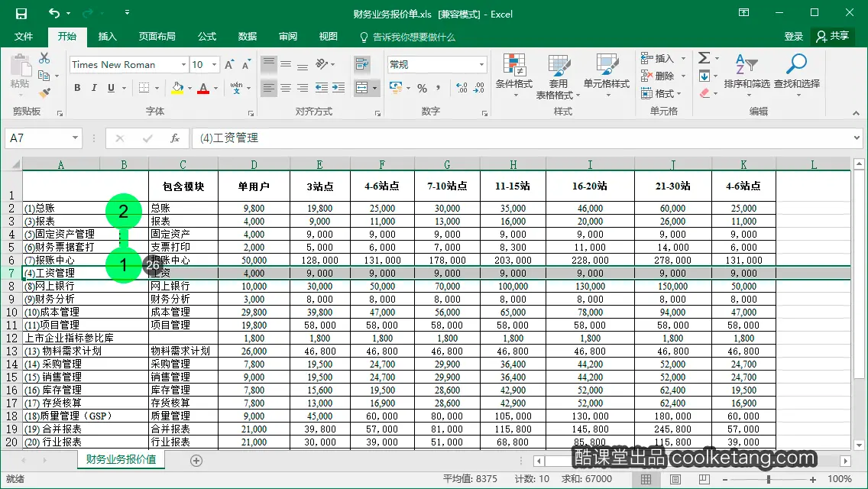Click the Borders icon
Screen dimensions: 868x489
pyautogui.click(x=144, y=88)
